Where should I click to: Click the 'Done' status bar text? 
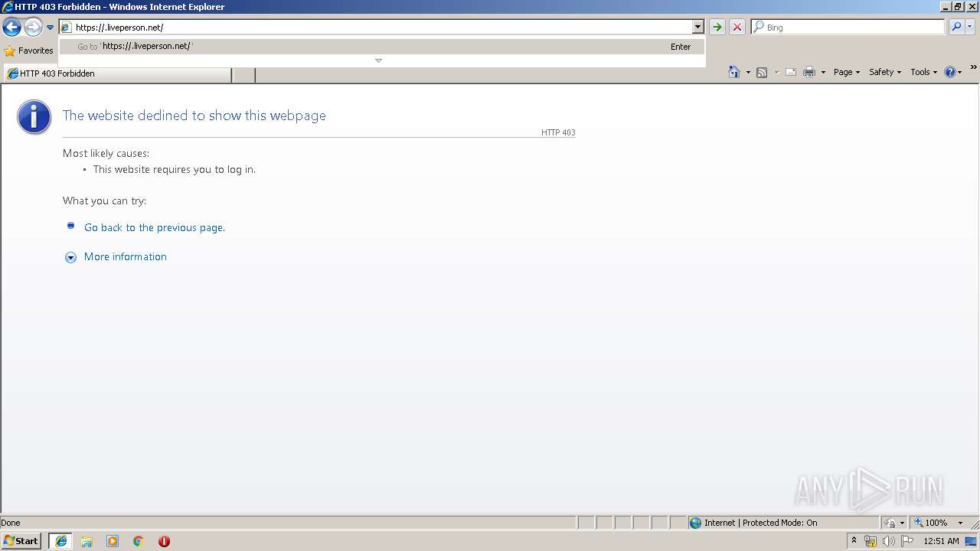click(11, 523)
